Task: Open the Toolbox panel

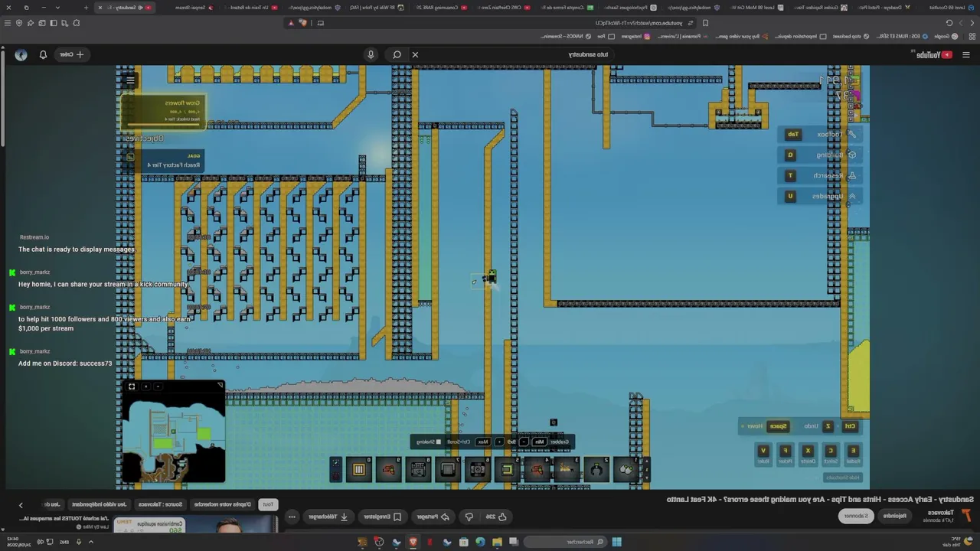Action: [x=819, y=134]
